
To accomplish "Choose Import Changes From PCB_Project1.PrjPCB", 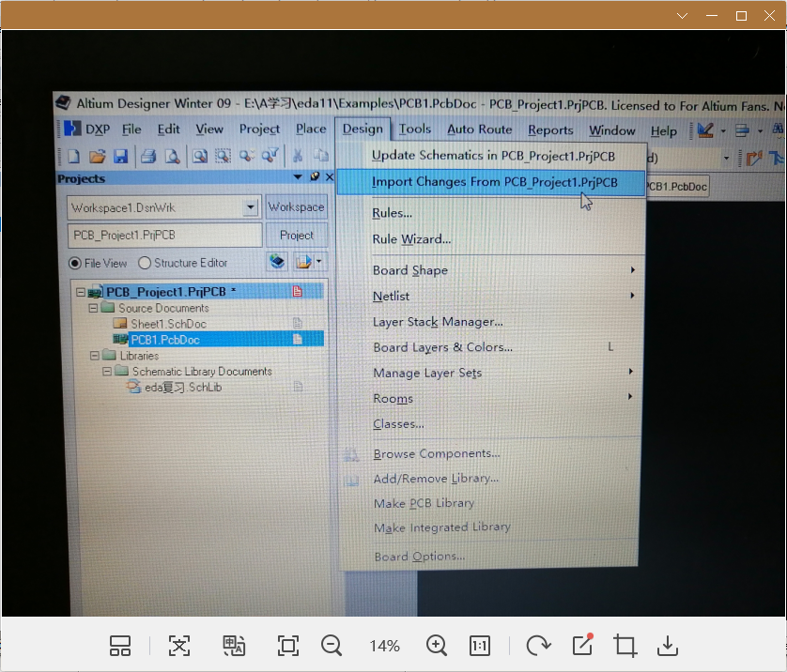I will click(491, 182).
